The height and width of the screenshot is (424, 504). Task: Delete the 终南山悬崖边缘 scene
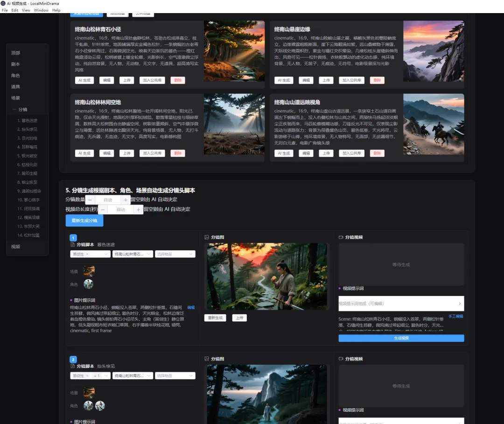(377, 80)
